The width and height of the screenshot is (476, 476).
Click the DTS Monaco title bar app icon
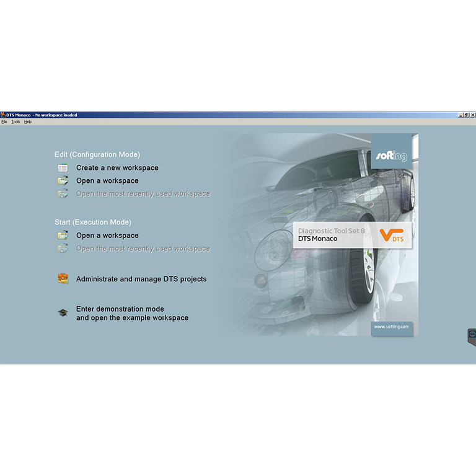click(2, 115)
